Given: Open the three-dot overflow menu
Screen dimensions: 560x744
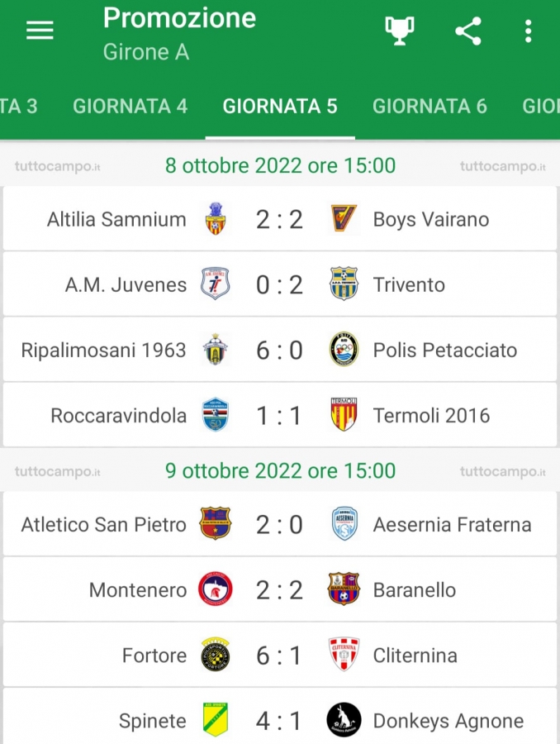Looking at the screenshot, I should [x=529, y=31].
